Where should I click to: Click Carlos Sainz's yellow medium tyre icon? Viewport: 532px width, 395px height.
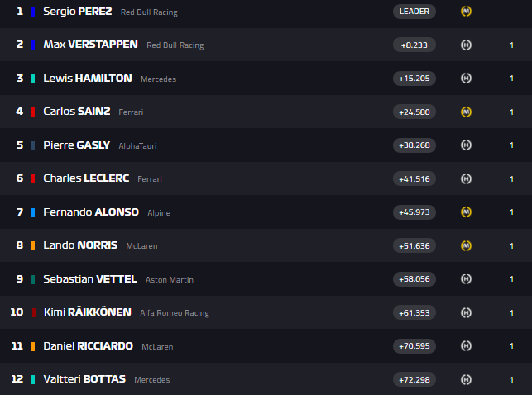coord(467,112)
